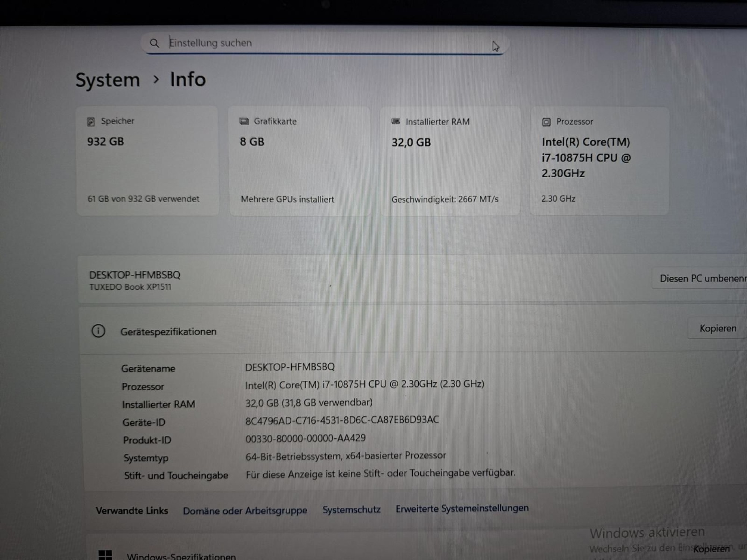This screenshot has width=747, height=560.
Task: Click the Speicher storage icon
Action: coord(91,122)
